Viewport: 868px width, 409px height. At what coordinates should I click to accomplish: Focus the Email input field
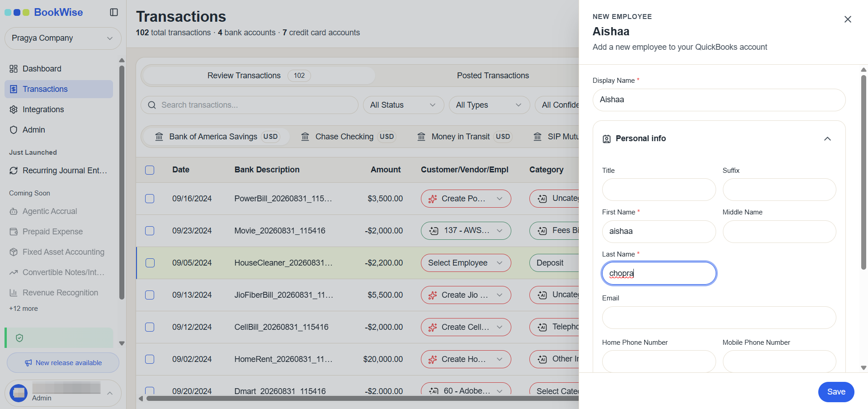coord(719,318)
